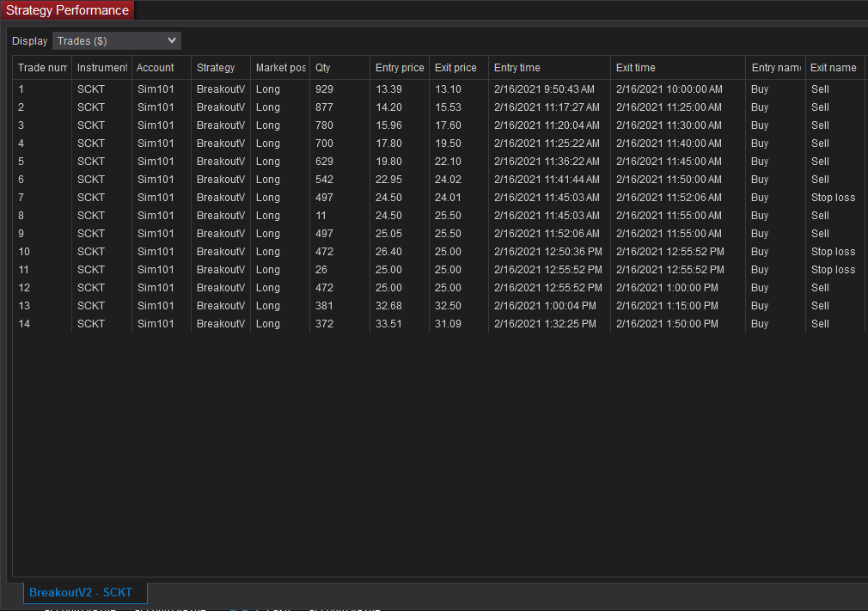Click entry price 22.95
Image resolution: width=868 pixels, height=611 pixels.
point(388,180)
